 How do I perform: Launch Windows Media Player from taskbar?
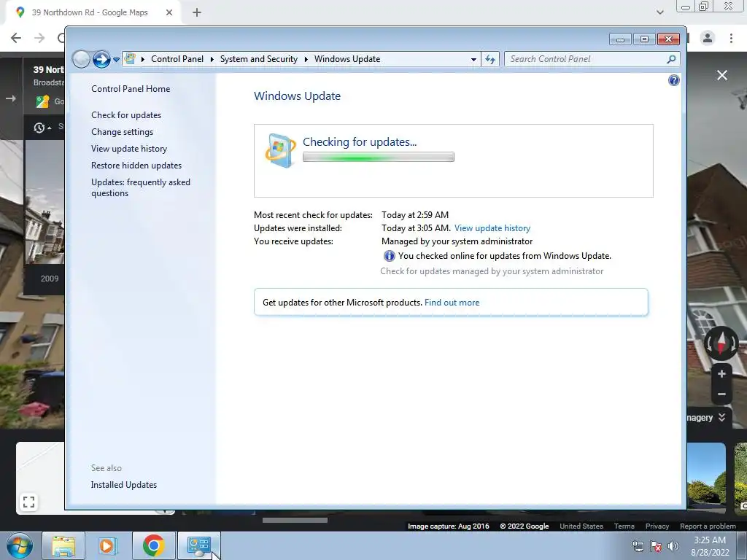[108, 545]
